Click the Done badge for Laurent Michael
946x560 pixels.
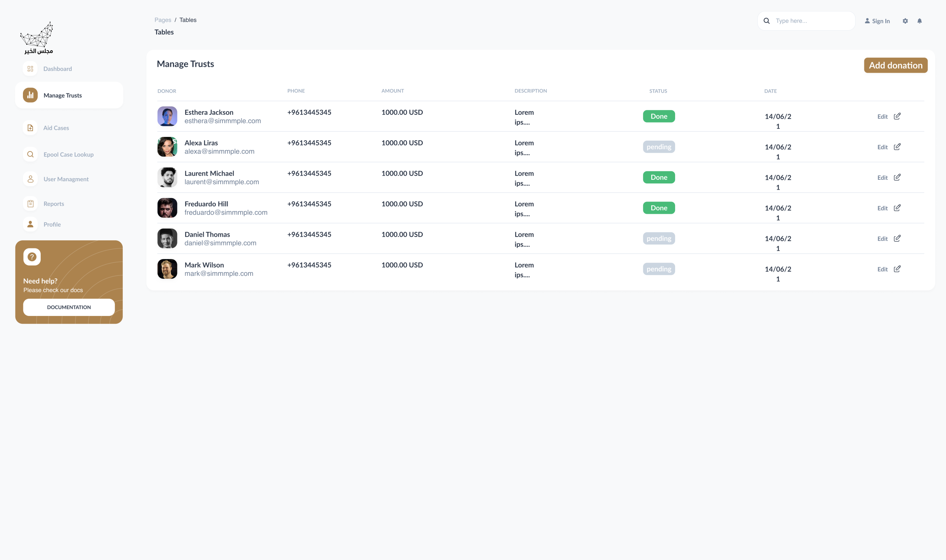click(x=659, y=177)
